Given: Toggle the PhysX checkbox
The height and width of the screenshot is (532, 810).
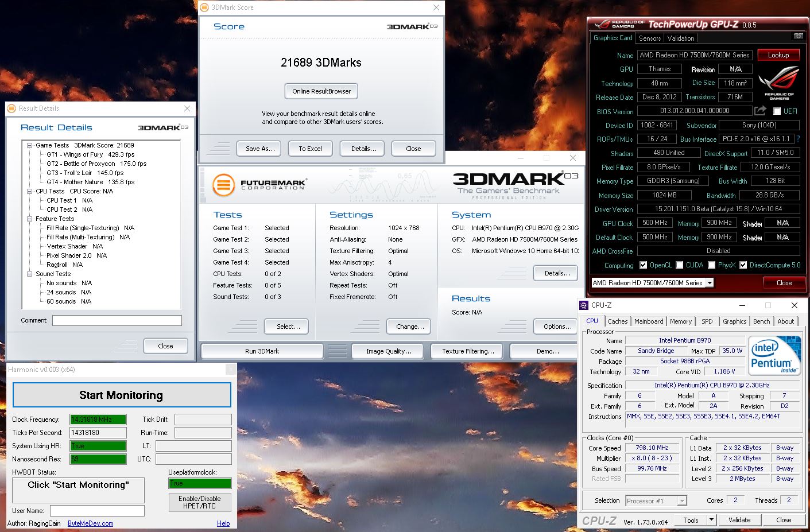Looking at the screenshot, I should [712, 265].
